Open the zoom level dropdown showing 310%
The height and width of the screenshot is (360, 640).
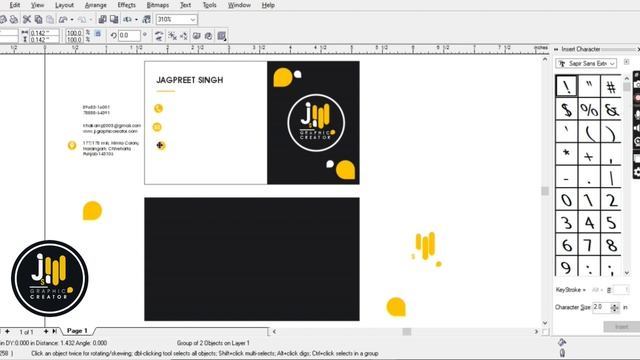[x=193, y=19]
